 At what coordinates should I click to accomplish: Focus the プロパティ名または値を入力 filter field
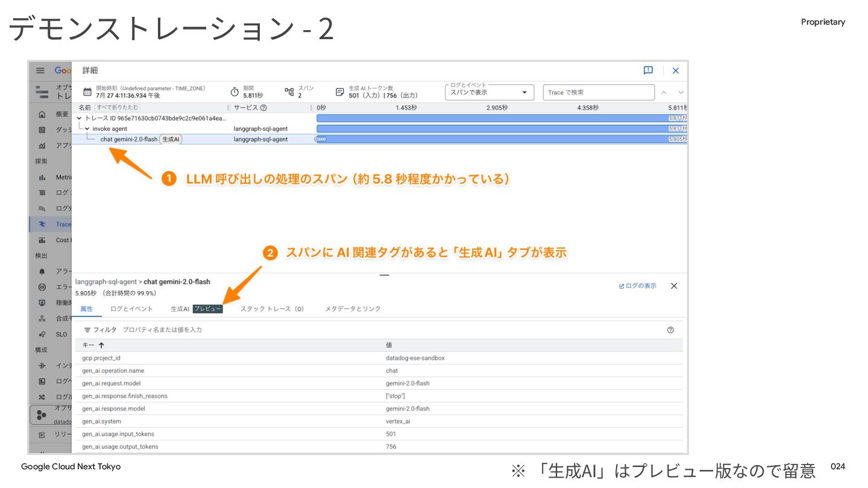click(x=162, y=330)
